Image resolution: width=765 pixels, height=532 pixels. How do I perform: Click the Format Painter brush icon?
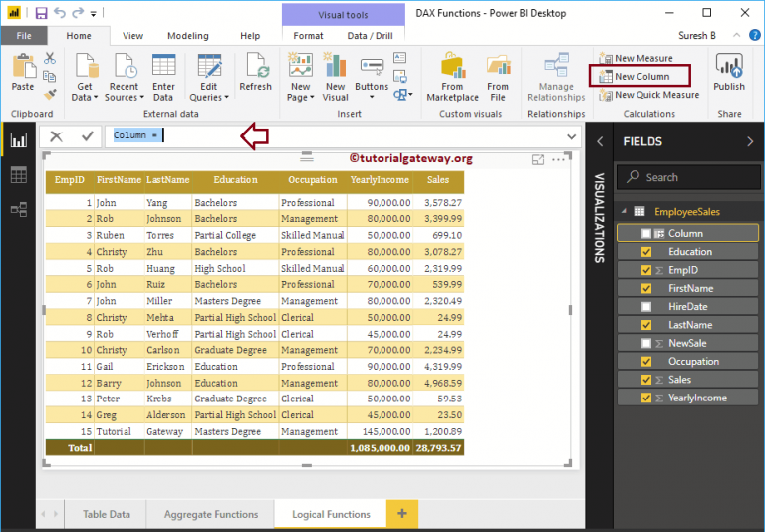point(49,94)
